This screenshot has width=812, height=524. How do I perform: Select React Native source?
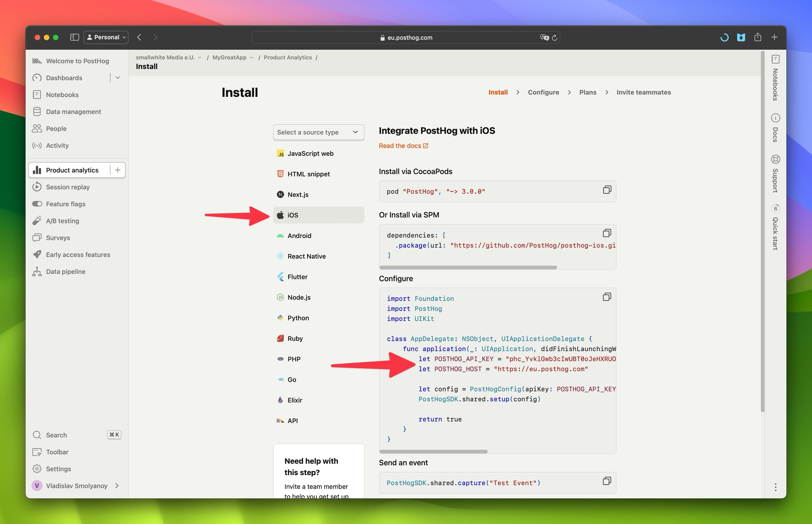coord(318,256)
